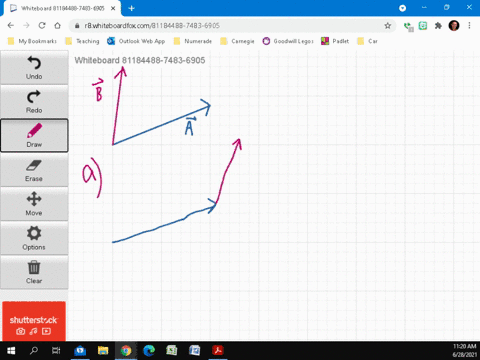Click the Whiteboard 81184488-7483-6905 title text
Image resolution: width=480 pixels, height=360 pixels.
[x=140, y=60]
